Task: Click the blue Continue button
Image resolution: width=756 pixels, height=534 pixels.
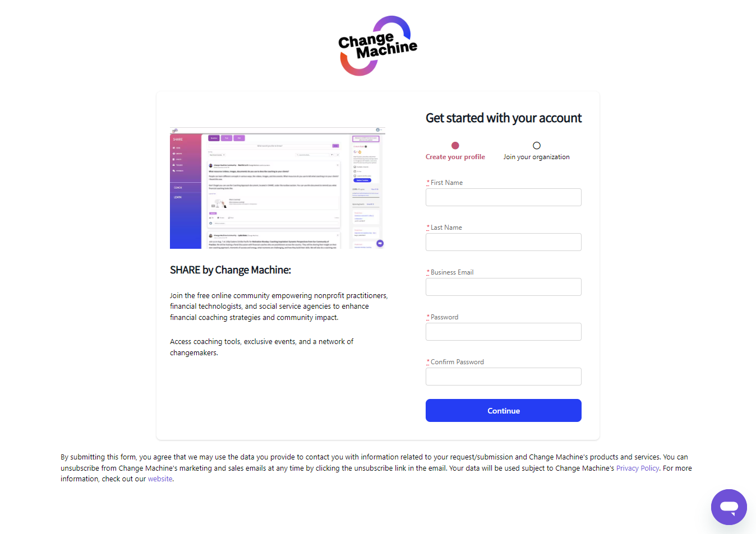Action: tap(504, 411)
